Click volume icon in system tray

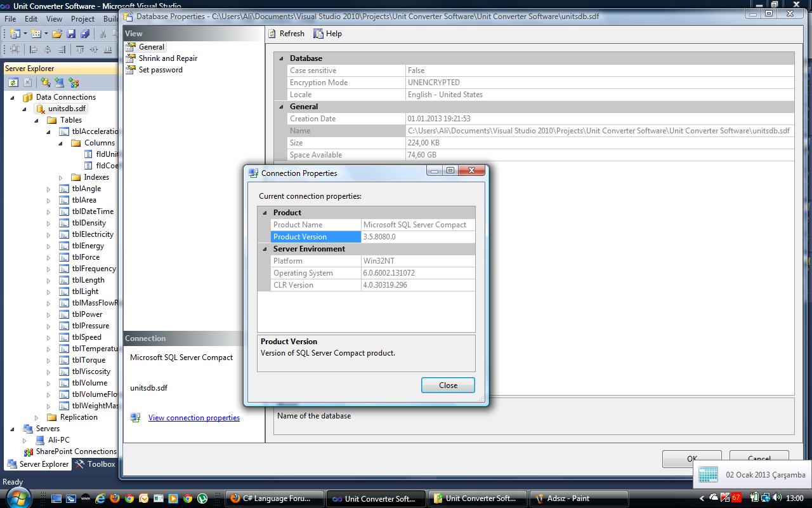(x=777, y=498)
